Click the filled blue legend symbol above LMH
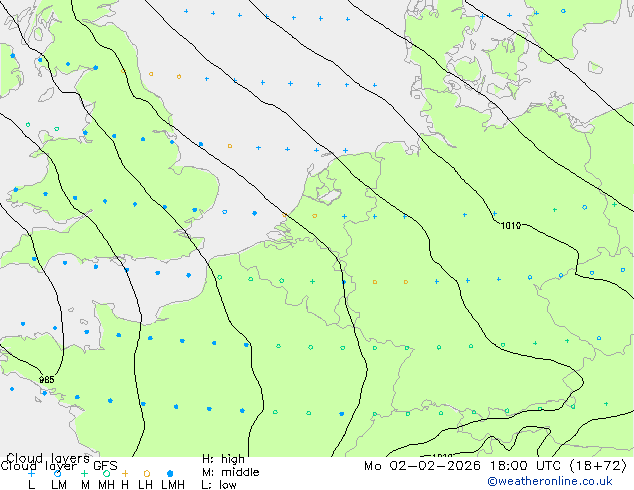Viewport: 634px width, 490px height. [170, 473]
